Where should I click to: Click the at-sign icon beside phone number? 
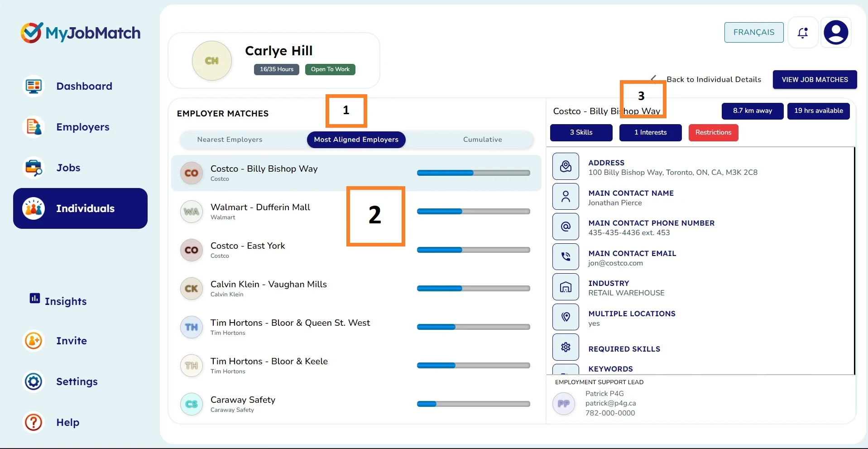[x=566, y=227]
